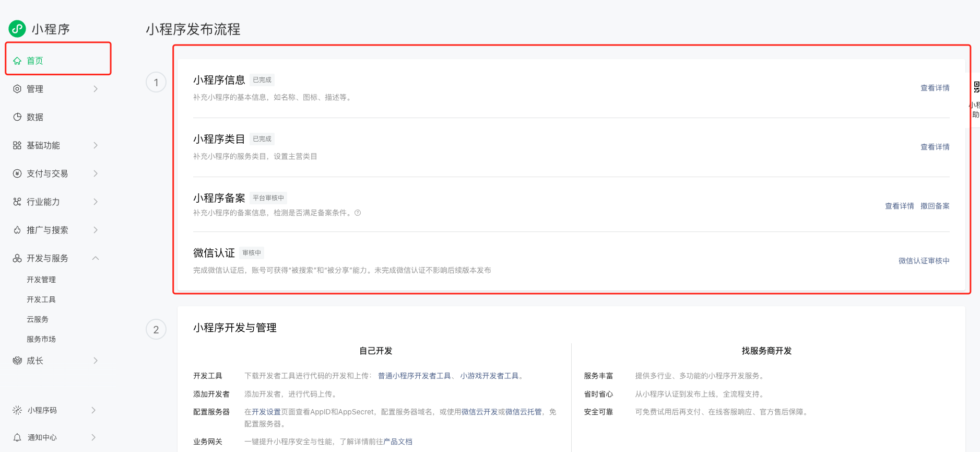Click the 微信认证 heading
The width and height of the screenshot is (980, 452).
point(214,253)
